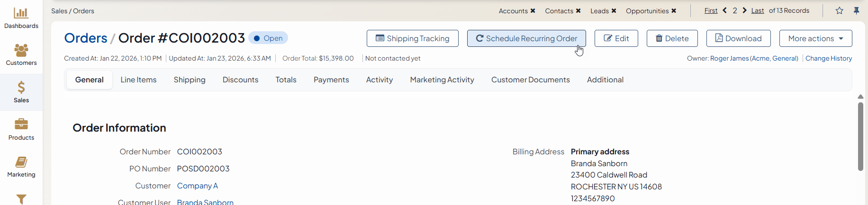868x205 pixels.
Task: Open the Payments tab
Action: coord(331,80)
